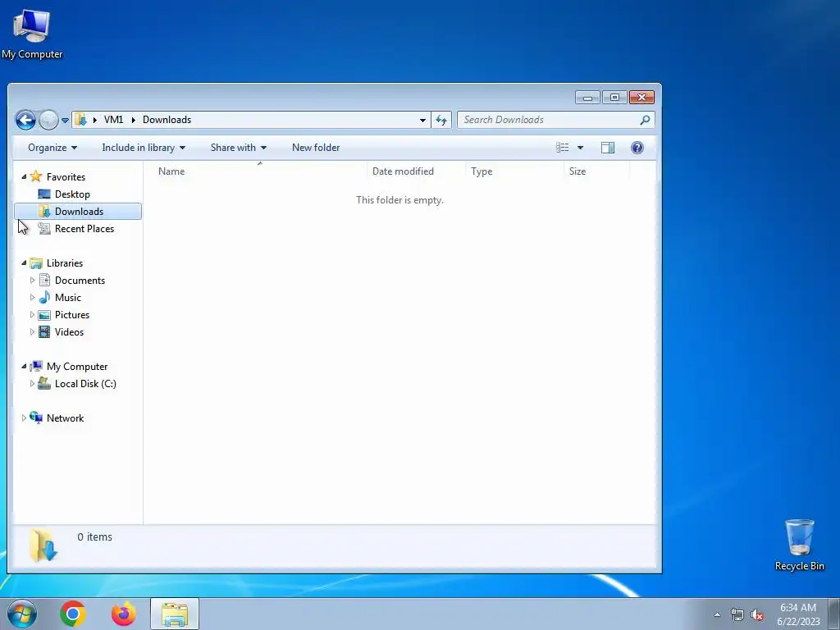
Task: Collapse the Favorites group
Action: tap(24, 177)
